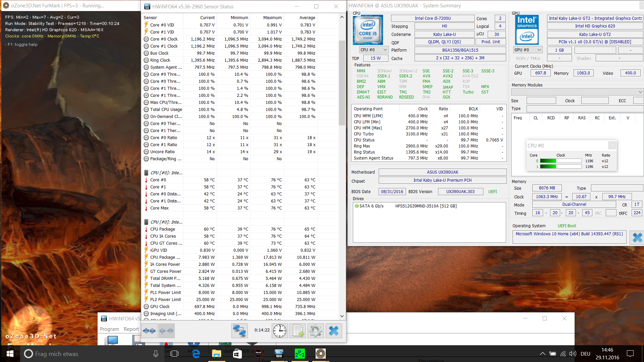
Task: Click the blue X button in the Sensor Status toolbar
Action: 334,331
